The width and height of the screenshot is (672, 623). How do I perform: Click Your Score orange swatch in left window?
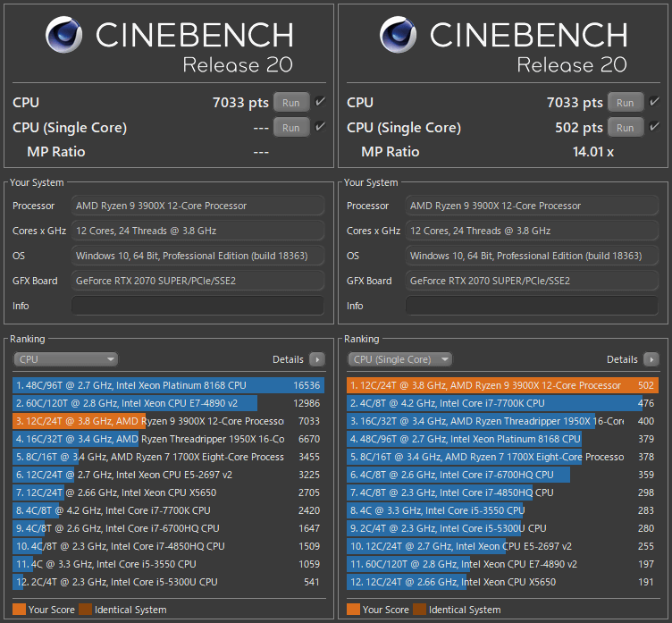[x=20, y=610]
